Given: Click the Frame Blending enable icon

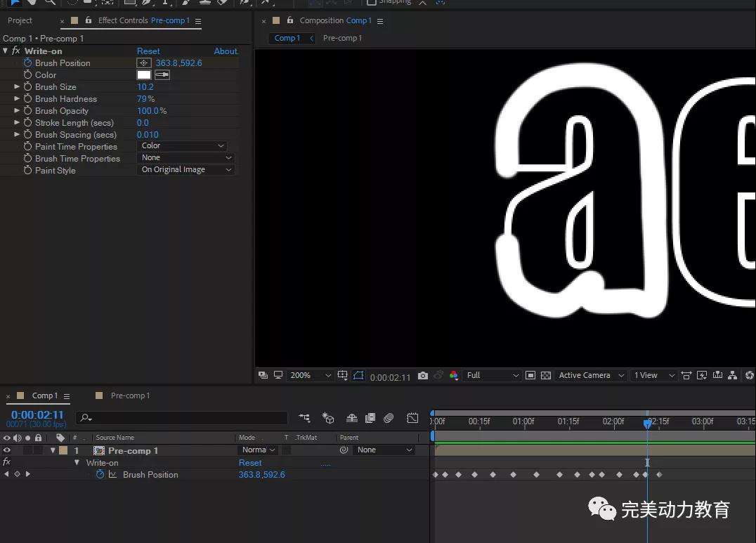Looking at the screenshot, I should [370, 418].
